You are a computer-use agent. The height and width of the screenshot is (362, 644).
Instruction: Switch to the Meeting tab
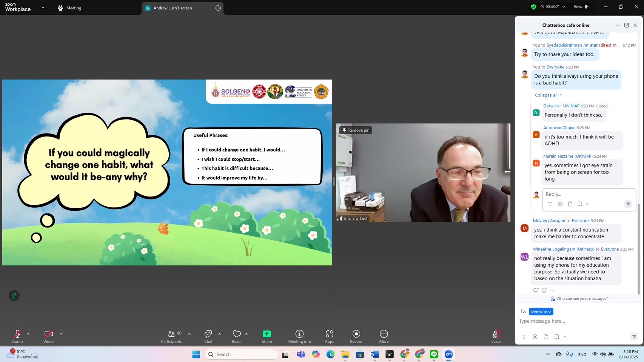pyautogui.click(x=70, y=8)
